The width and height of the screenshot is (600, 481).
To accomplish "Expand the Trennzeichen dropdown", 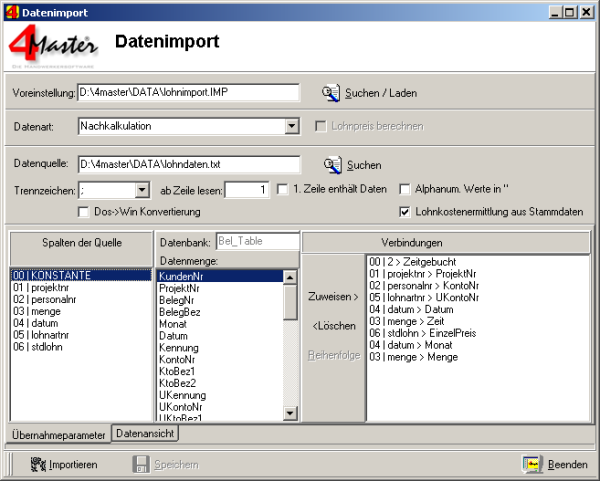I will pos(141,189).
